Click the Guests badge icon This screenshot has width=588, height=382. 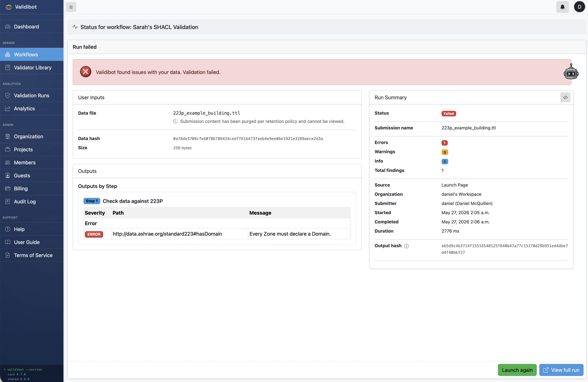(8, 176)
